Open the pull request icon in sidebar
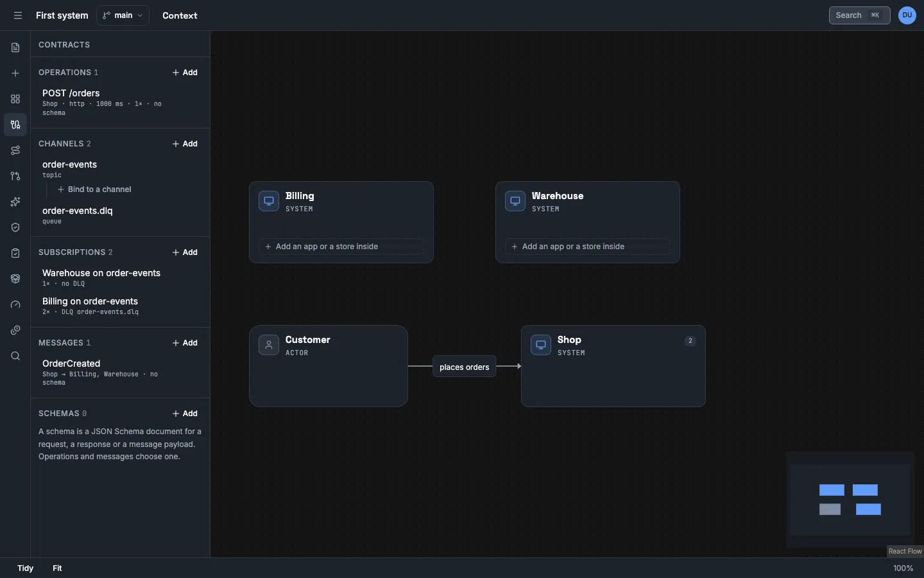The image size is (924, 578). 15,176
